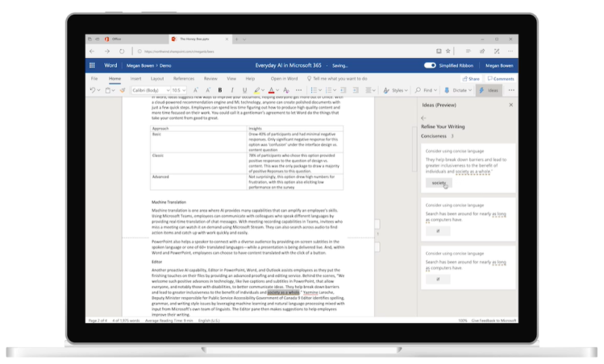Open the Help tab
This screenshot has width=604, height=364.
[250, 78]
